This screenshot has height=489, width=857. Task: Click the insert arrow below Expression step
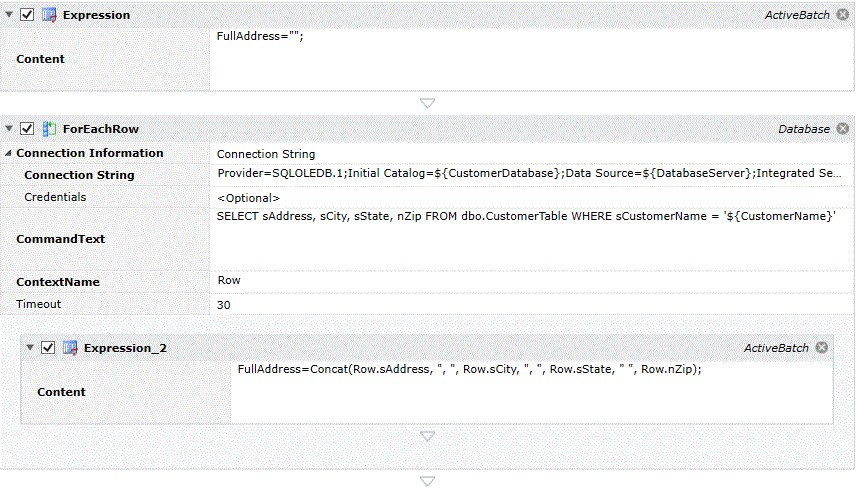[428, 103]
